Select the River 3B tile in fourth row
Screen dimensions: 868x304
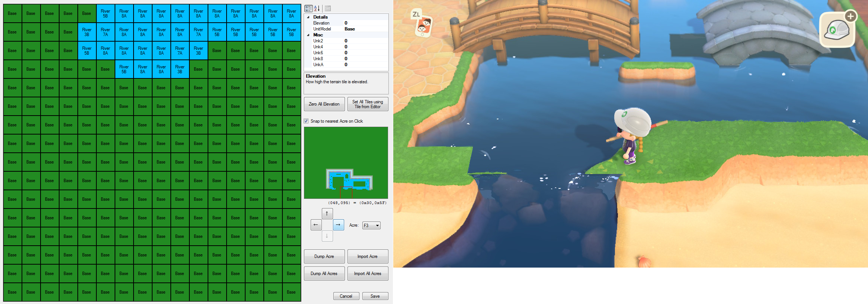pos(180,69)
